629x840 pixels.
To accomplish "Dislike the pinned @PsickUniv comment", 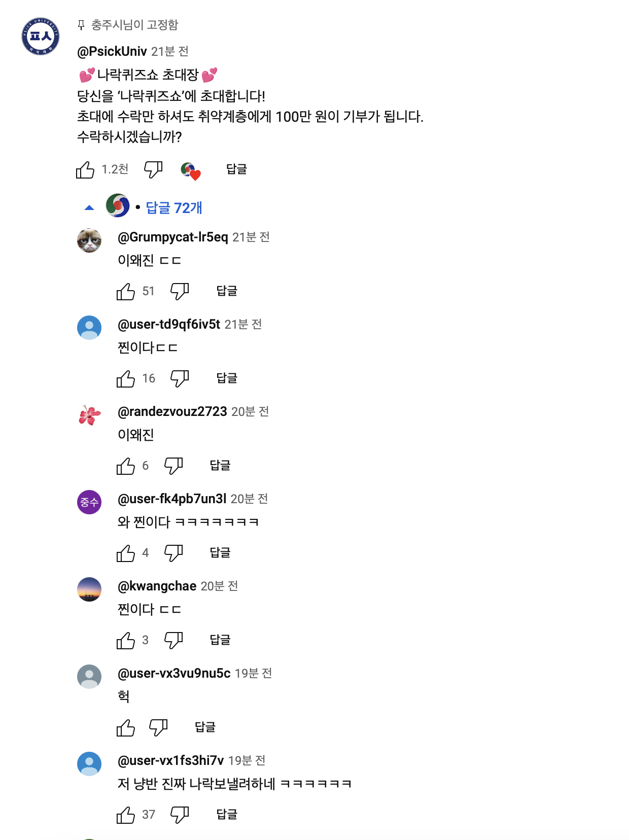I will 153,170.
